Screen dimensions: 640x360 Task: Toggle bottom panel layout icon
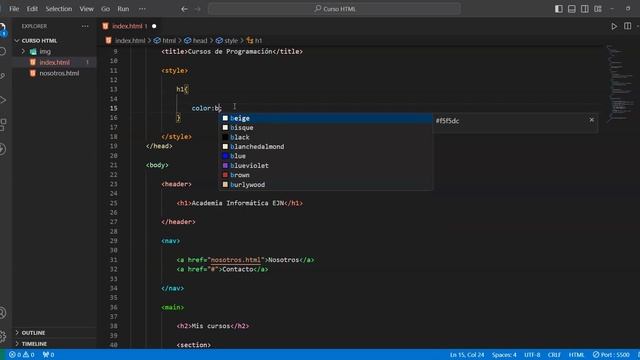pyautogui.click(x=572, y=9)
